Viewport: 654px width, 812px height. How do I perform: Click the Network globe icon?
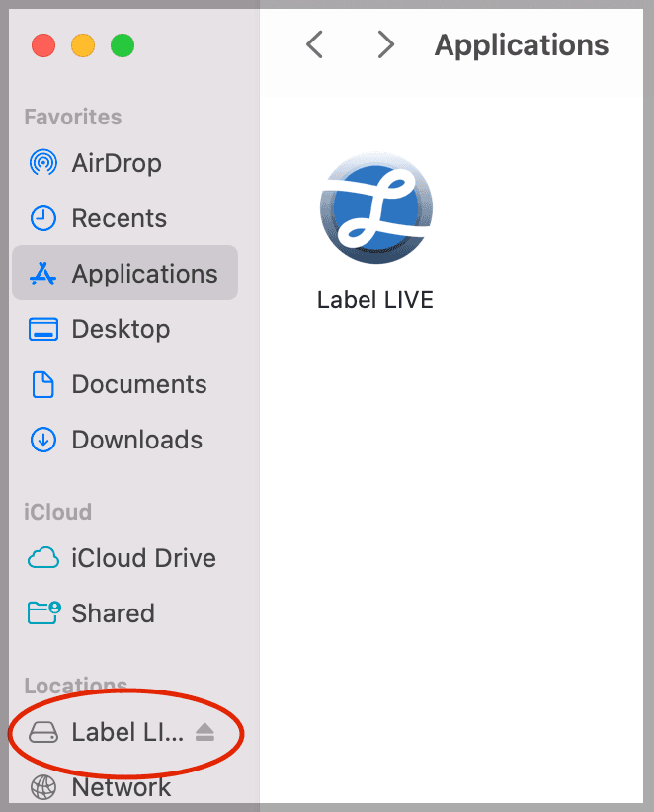[x=42, y=787]
